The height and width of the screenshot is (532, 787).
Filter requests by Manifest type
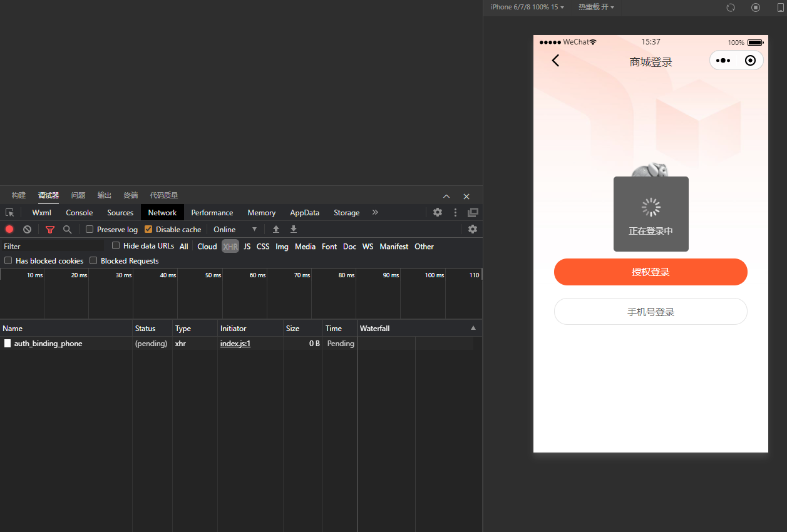pos(394,247)
